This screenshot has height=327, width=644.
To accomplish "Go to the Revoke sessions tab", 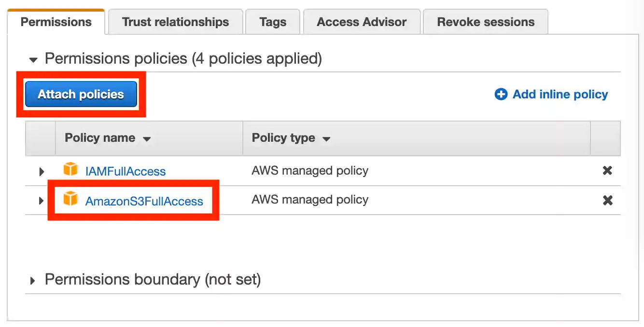I will tap(485, 21).
